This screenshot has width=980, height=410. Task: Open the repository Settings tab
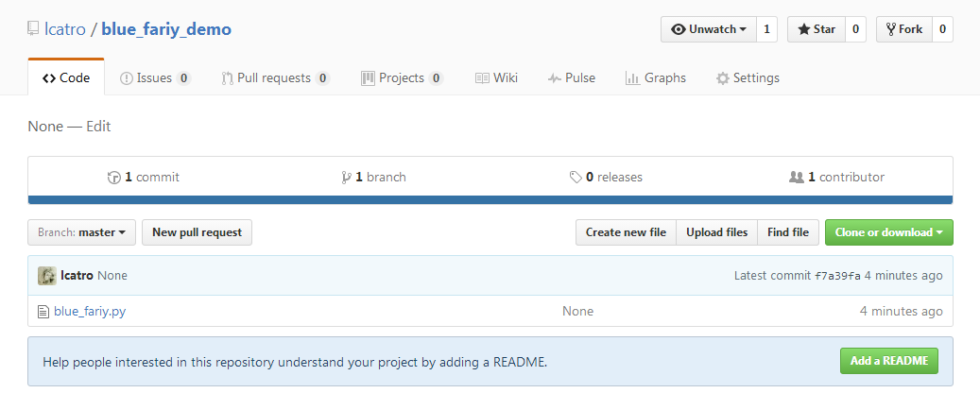(x=748, y=78)
